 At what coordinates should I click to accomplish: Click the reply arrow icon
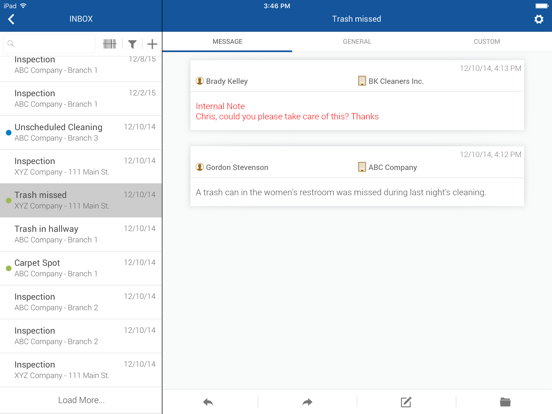pyautogui.click(x=208, y=402)
